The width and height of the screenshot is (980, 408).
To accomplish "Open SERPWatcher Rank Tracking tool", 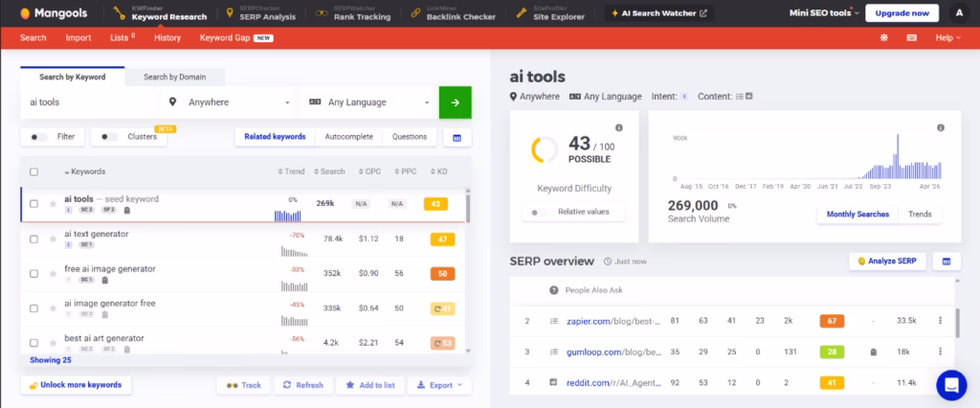I will pyautogui.click(x=353, y=13).
